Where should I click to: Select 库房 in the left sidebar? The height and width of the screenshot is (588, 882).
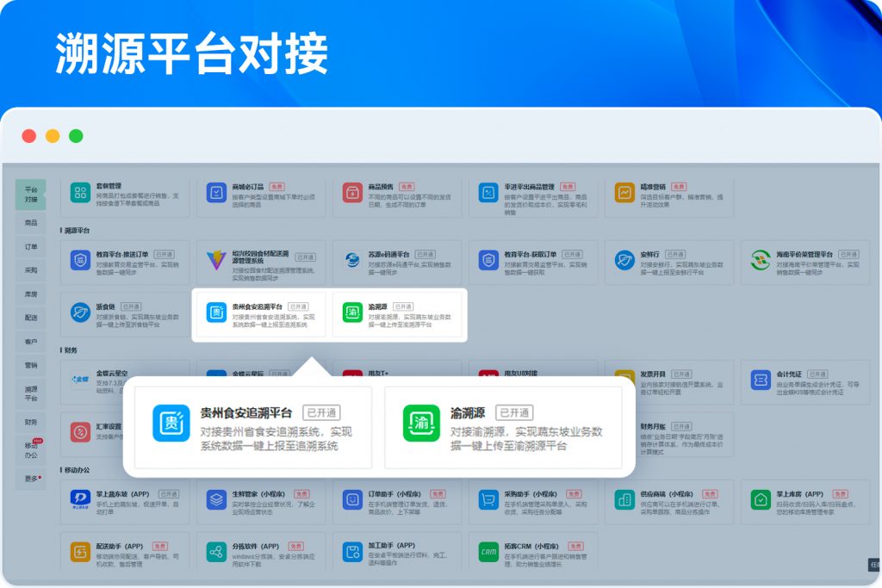(31, 294)
